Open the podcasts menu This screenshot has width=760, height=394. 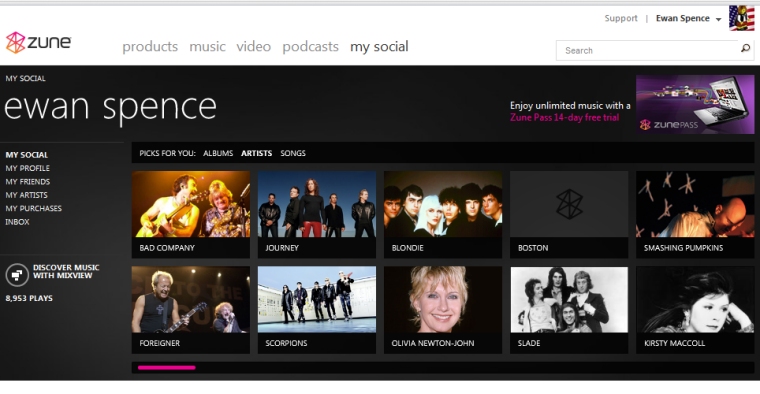pos(310,47)
